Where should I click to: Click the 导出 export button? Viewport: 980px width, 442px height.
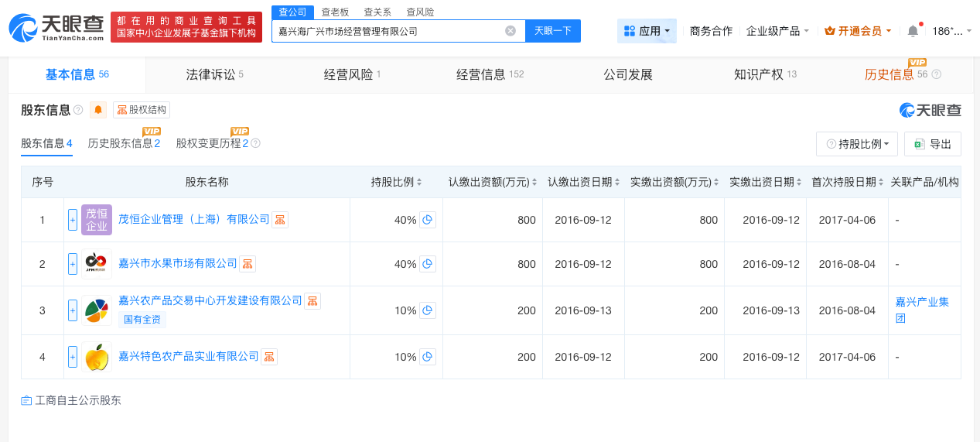tap(933, 144)
